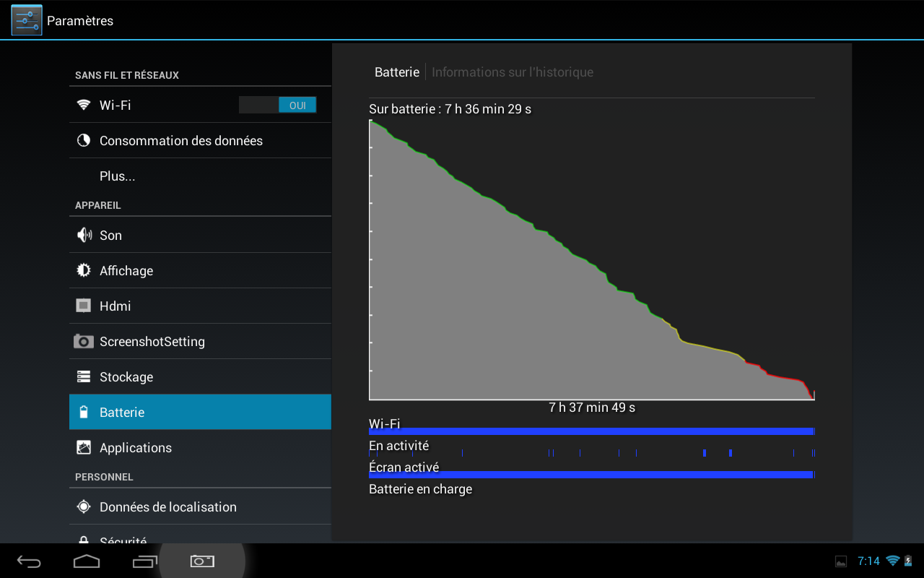Tap the Home navigation button

point(87,561)
